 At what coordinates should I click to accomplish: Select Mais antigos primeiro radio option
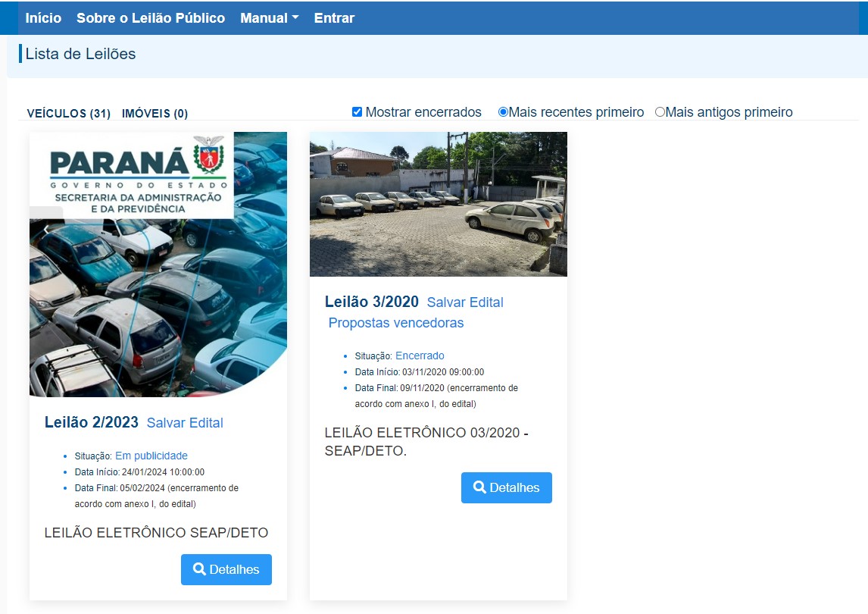(x=660, y=112)
